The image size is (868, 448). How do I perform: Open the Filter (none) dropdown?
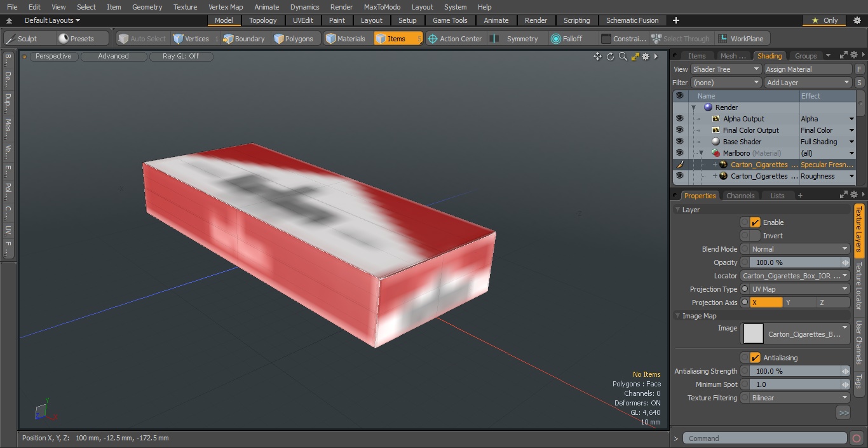point(726,83)
